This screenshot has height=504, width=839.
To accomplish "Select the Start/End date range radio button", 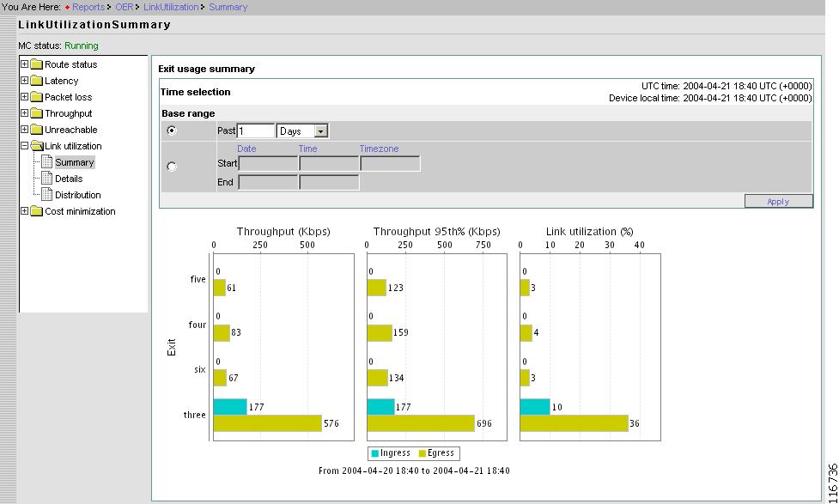I will tap(171, 167).
